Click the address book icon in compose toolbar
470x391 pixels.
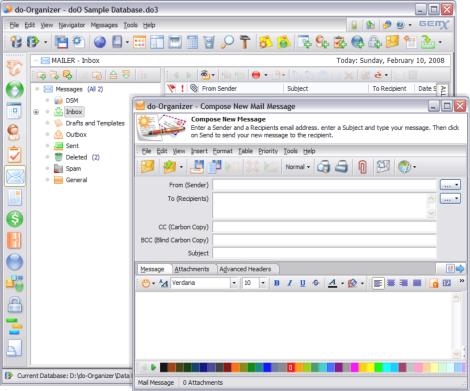click(383, 167)
